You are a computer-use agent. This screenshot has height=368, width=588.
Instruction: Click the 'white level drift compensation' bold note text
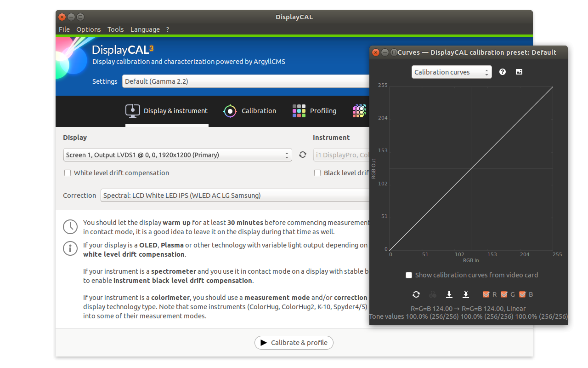click(134, 254)
